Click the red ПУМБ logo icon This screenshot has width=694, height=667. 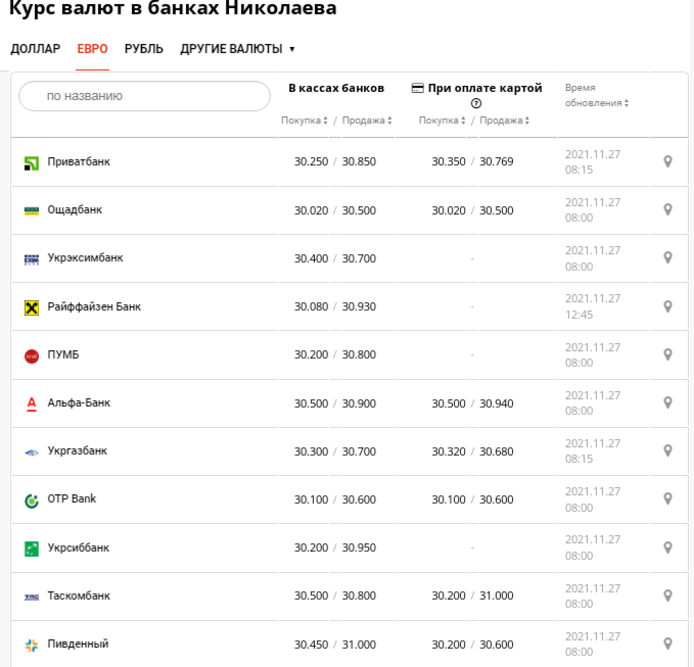click(x=31, y=356)
